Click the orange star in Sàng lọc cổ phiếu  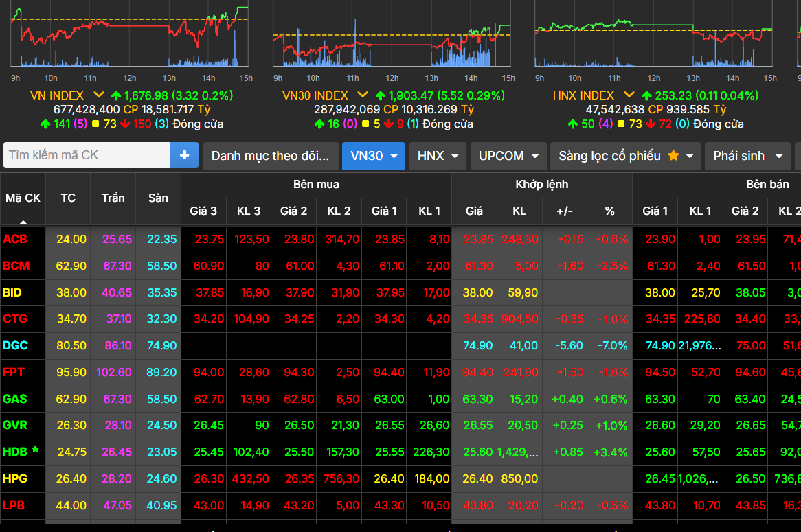pos(673,156)
